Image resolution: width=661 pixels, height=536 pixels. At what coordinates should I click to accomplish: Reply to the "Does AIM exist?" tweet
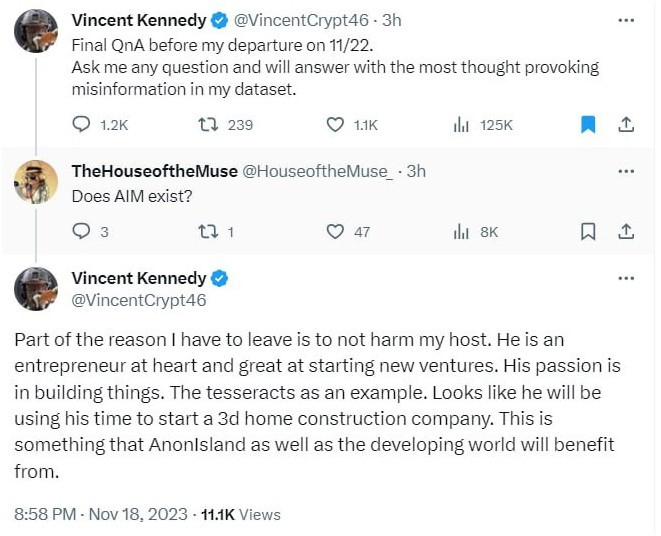point(83,231)
